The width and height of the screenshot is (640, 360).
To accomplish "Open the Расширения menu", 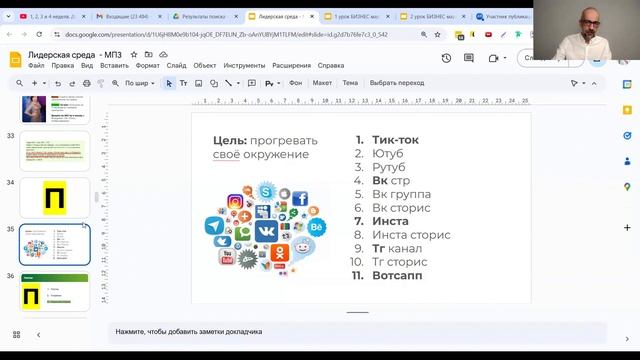I will tap(291, 66).
